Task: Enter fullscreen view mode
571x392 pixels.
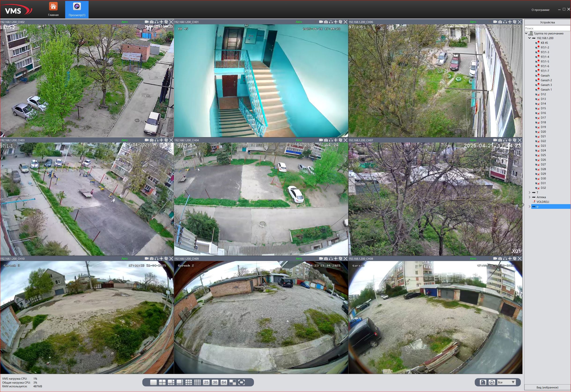Action: point(242,382)
